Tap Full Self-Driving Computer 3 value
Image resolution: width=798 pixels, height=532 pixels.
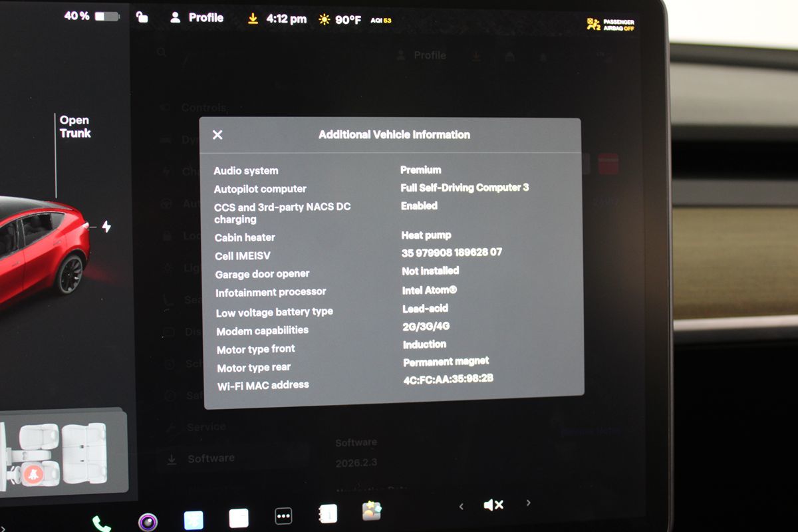pos(465,188)
